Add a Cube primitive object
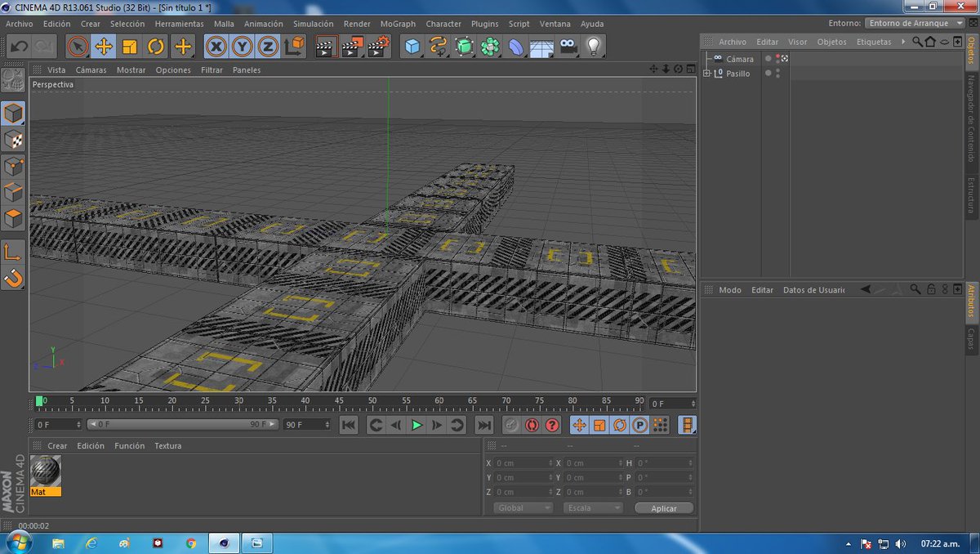 (x=412, y=47)
